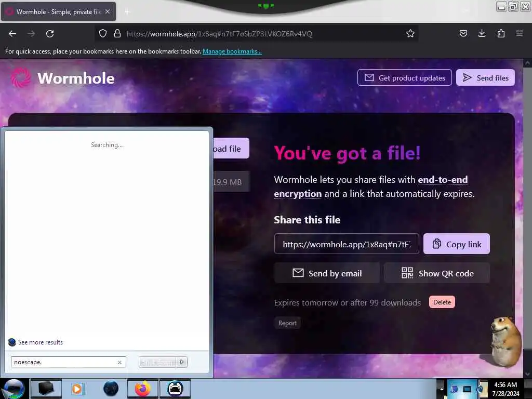
Task: Open the screaming face taskbar application
Action: 176,389
